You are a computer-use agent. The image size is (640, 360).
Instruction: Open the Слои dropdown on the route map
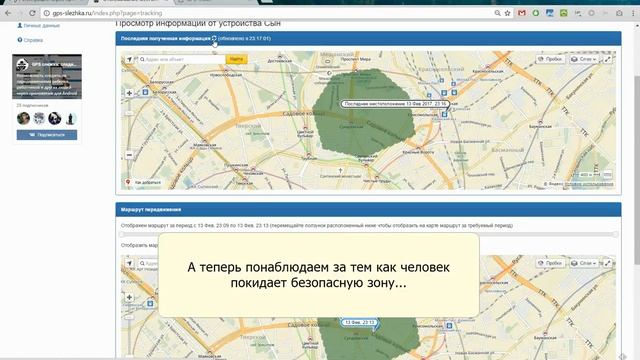pyautogui.click(x=584, y=263)
